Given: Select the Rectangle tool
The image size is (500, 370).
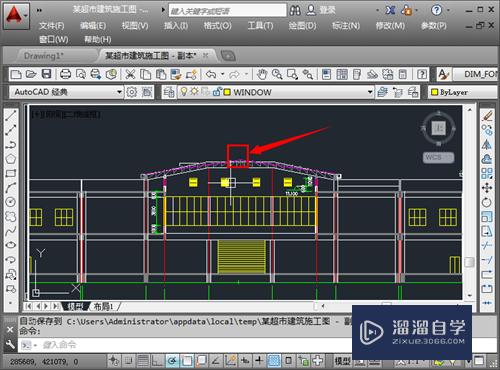Looking at the screenshot, I should (x=11, y=173).
